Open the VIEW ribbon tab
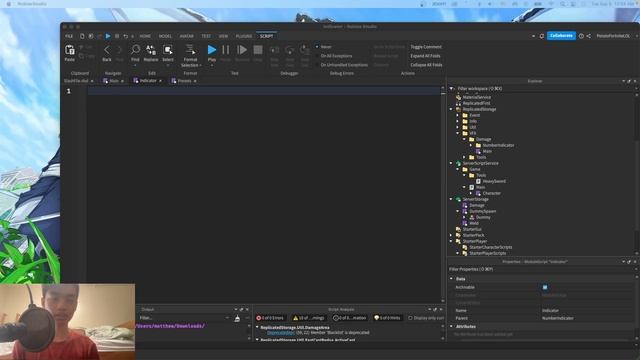This screenshot has width=640, height=360. pyautogui.click(x=223, y=36)
